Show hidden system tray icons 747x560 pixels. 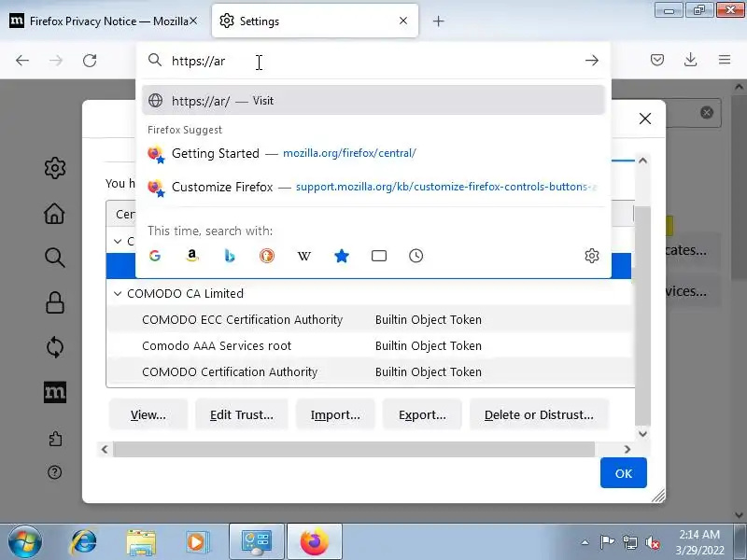tap(585, 542)
